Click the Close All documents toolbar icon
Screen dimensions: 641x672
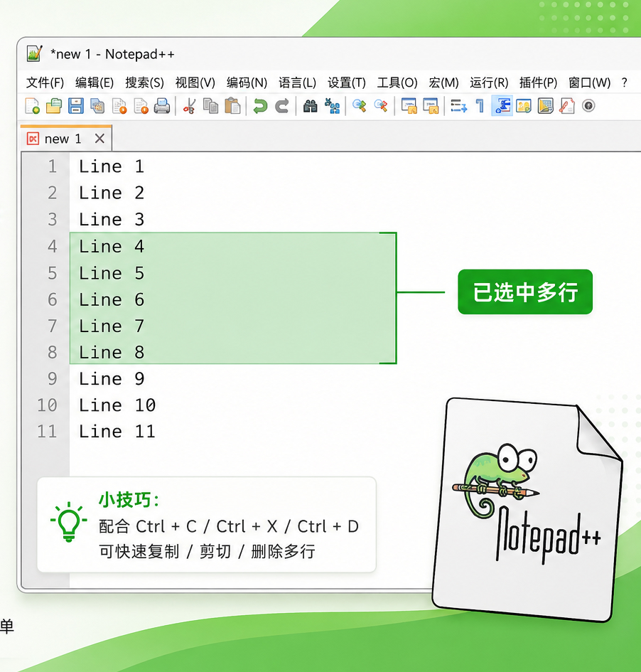(141, 106)
